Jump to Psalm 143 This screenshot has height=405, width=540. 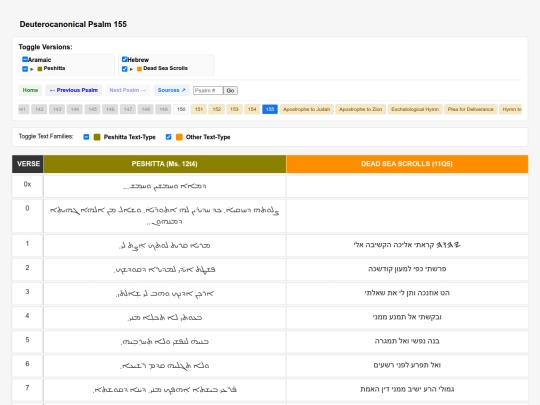[x=57, y=109]
